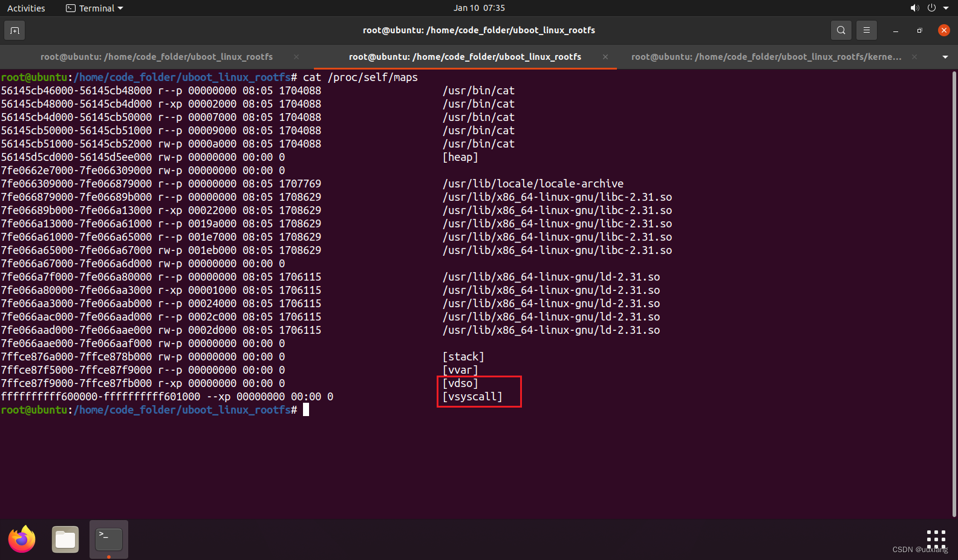Viewport: 958px width, 560px height.
Task: Select the middle uboot_linux_rootfs tab
Action: [465, 57]
